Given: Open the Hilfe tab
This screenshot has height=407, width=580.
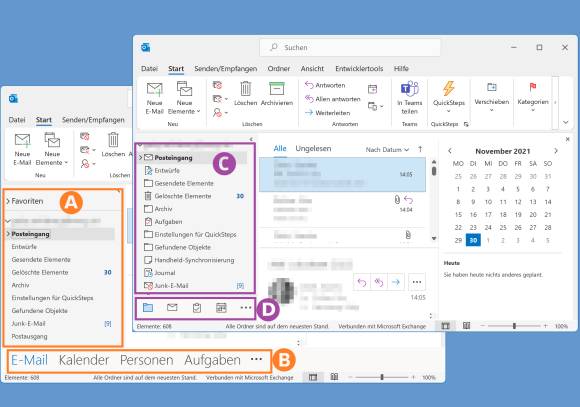Looking at the screenshot, I should (x=401, y=68).
